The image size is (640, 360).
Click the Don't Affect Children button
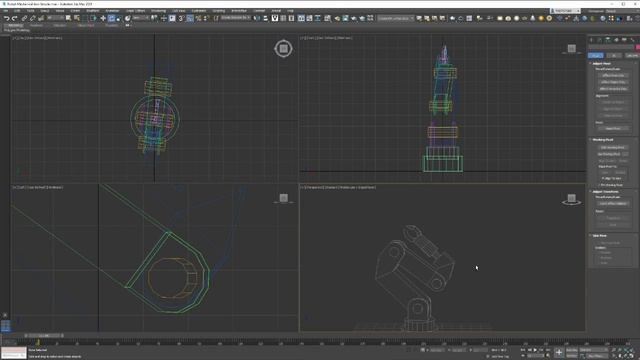coord(613,203)
